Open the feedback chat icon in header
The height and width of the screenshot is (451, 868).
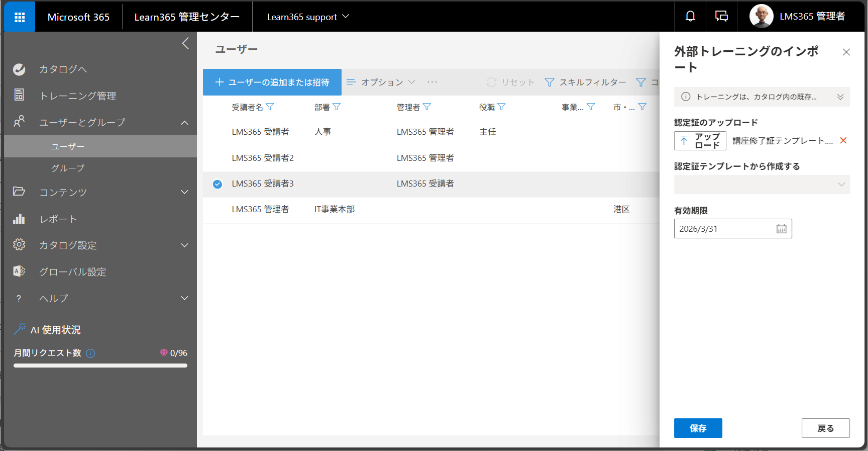click(721, 17)
